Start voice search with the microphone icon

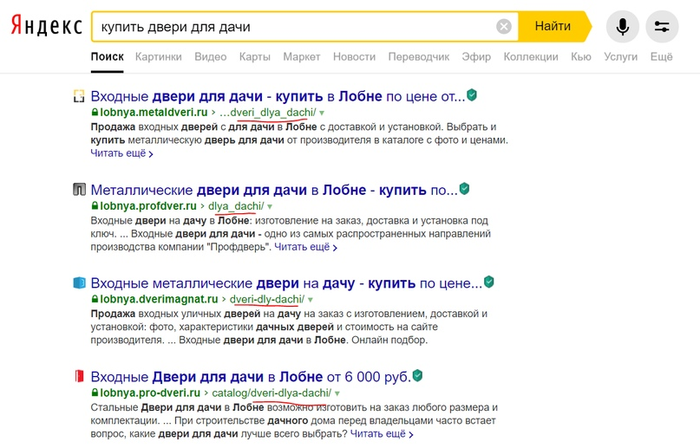coord(623,27)
